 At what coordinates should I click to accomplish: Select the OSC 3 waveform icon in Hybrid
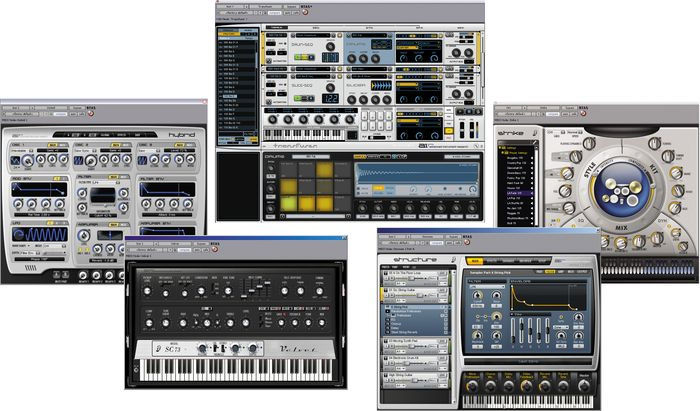pos(142,160)
